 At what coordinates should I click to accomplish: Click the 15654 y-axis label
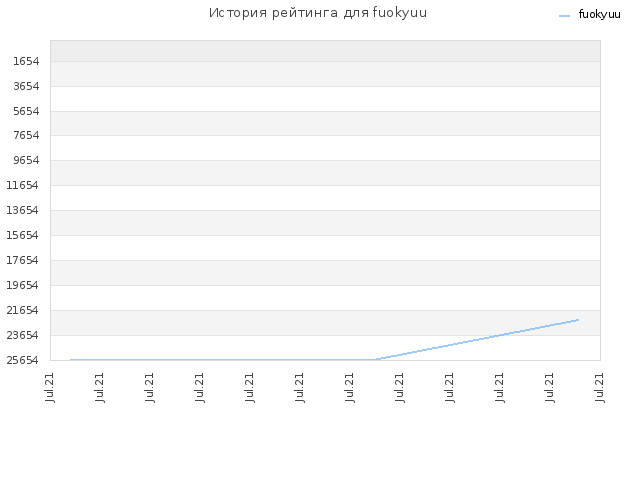[x=22, y=236]
